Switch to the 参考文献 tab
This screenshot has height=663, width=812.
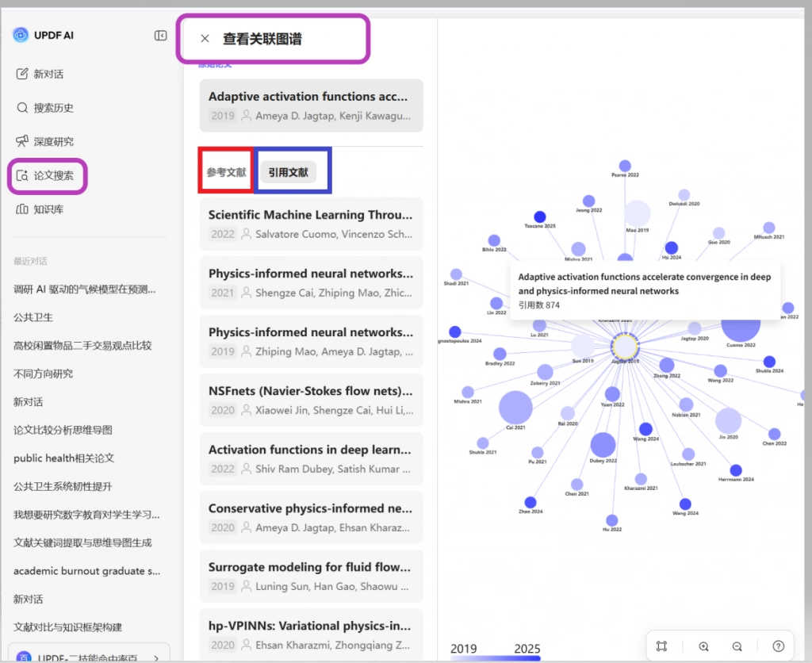point(226,172)
